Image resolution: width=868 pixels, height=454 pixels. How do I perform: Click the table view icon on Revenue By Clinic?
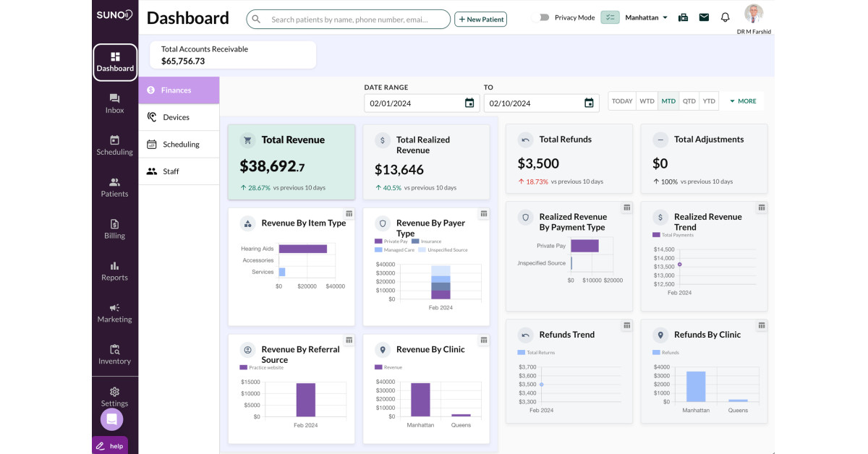pyautogui.click(x=483, y=340)
